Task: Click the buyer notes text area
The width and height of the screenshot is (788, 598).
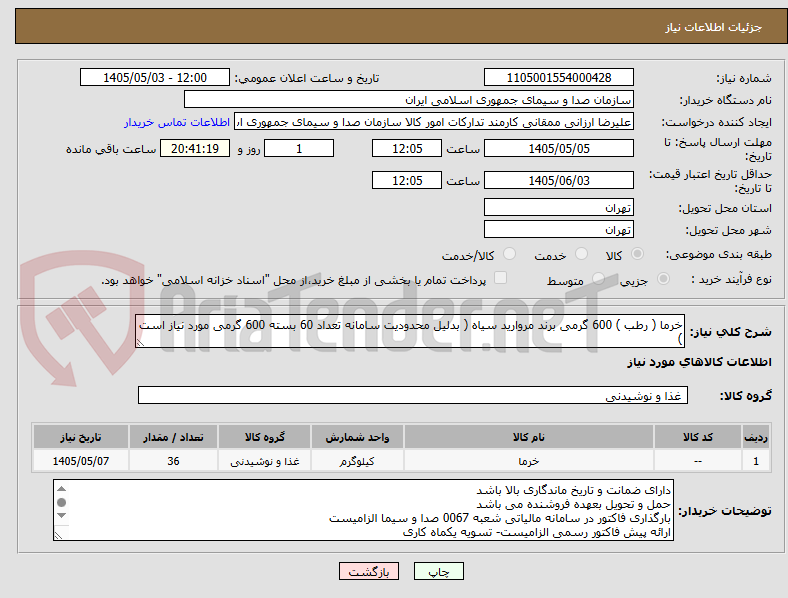Action: [x=363, y=510]
